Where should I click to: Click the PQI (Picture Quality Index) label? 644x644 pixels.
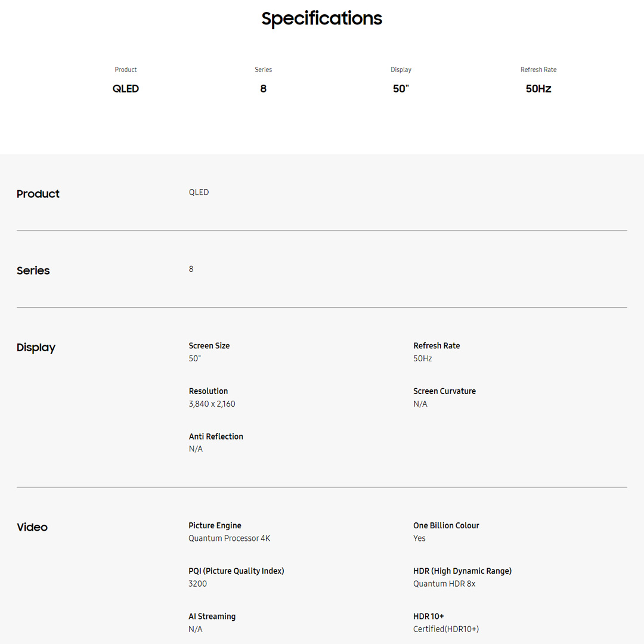(236, 571)
